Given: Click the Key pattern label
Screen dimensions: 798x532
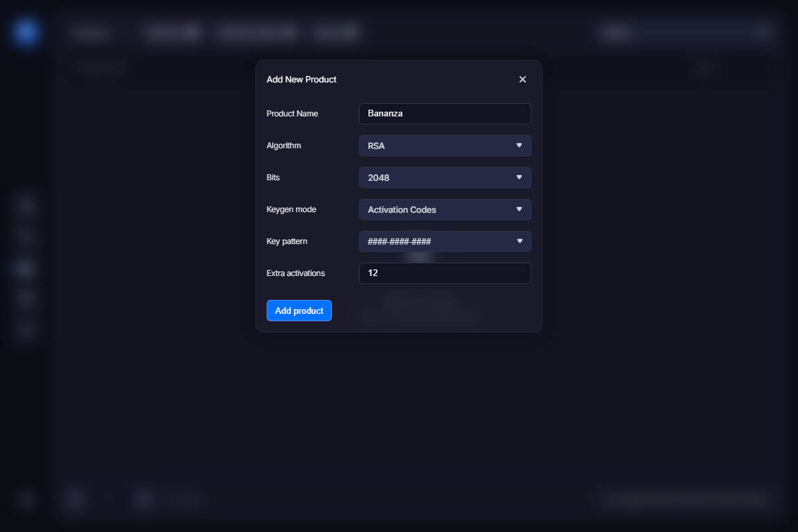Looking at the screenshot, I should click(x=287, y=241).
